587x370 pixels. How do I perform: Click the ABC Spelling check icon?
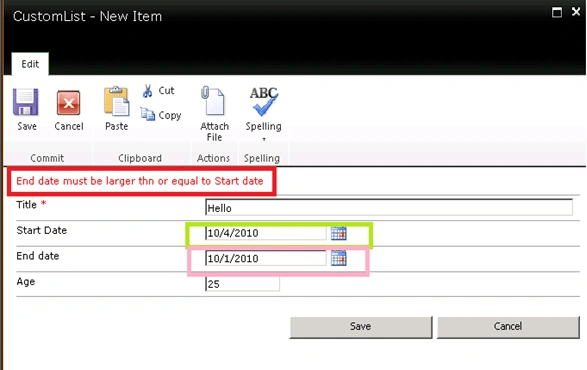(264, 101)
